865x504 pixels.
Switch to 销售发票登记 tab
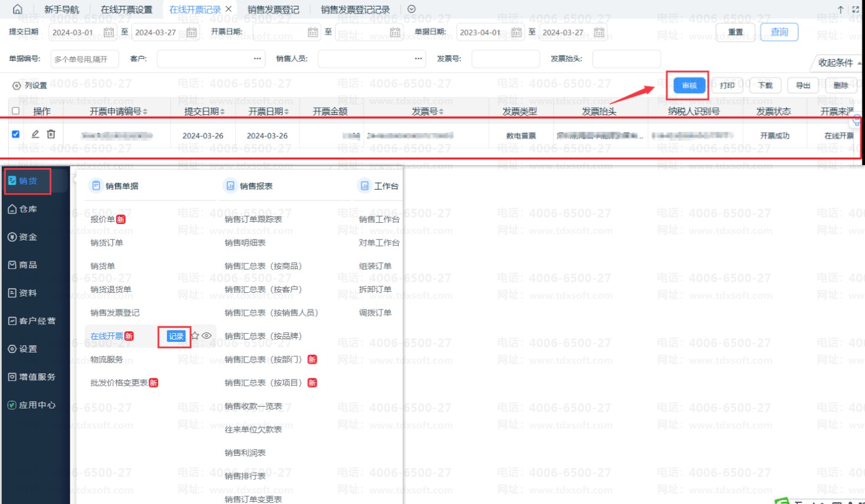click(273, 9)
